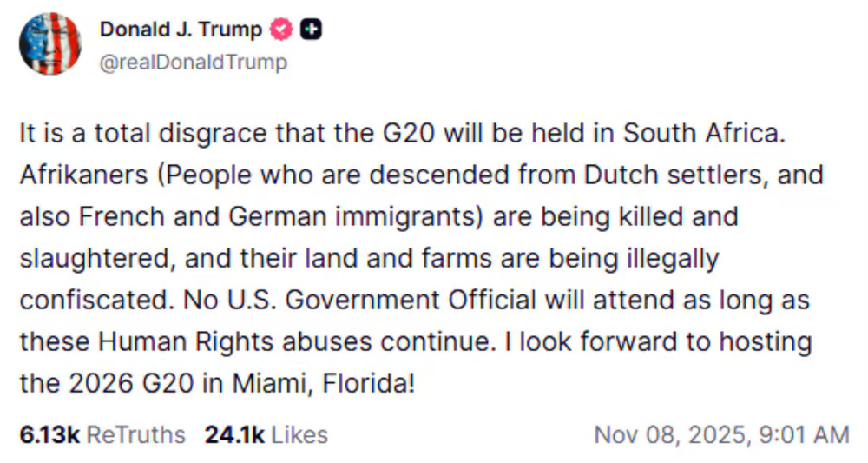Viewport: 868px width, 463px height.
Task: Click the Nov 08, 2025 post date
Action: pos(665,434)
